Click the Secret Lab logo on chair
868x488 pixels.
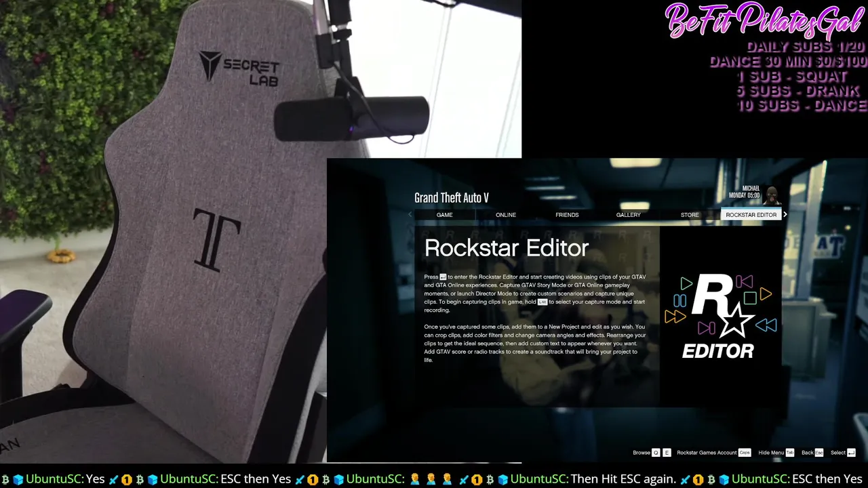pos(239,68)
